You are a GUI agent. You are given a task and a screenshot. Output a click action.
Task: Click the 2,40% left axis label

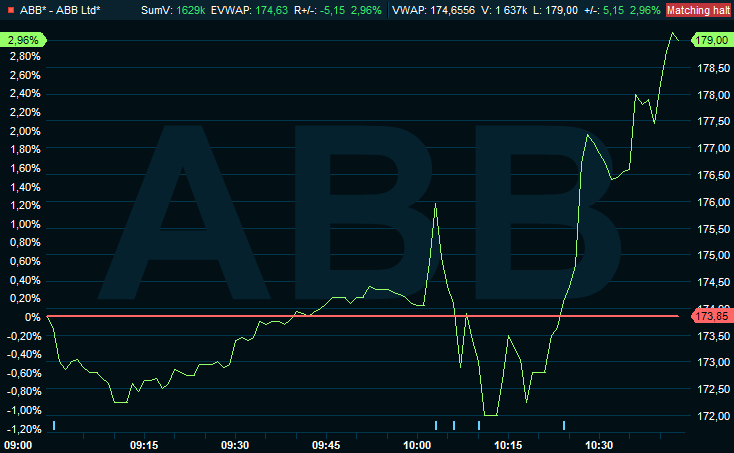click(x=25, y=94)
